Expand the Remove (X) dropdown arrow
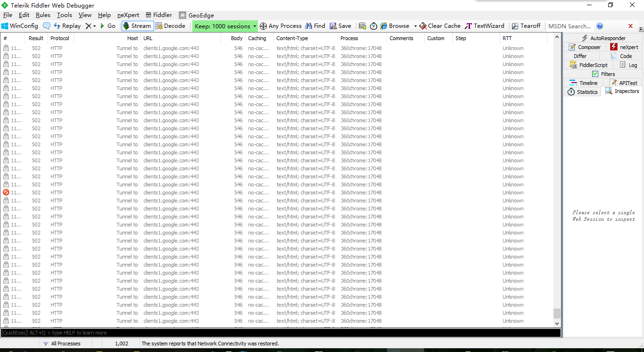 (x=94, y=26)
